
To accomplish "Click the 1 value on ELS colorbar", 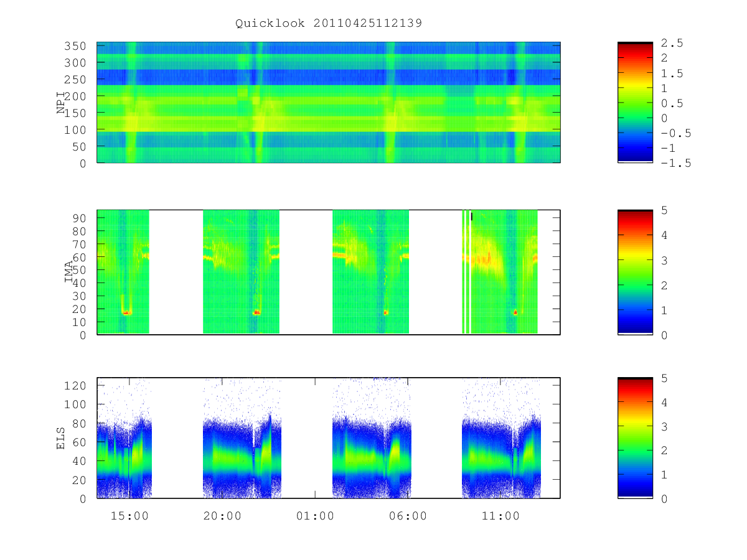I will pyautogui.click(x=664, y=474).
